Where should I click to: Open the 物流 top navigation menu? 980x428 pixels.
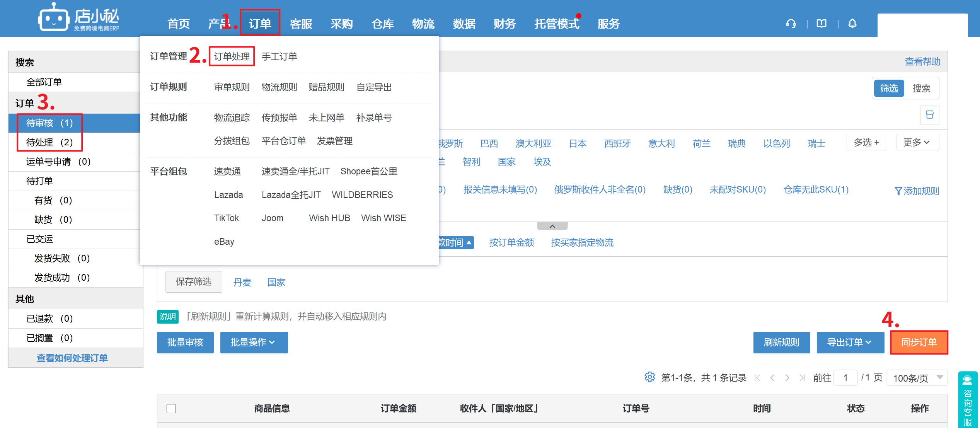tap(423, 24)
